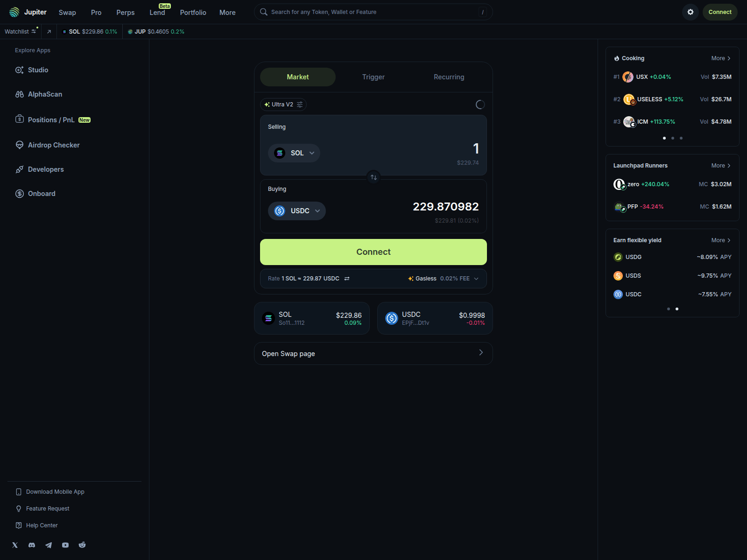Click the zero token icon
The image size is (747, 560).
[619, 184]
